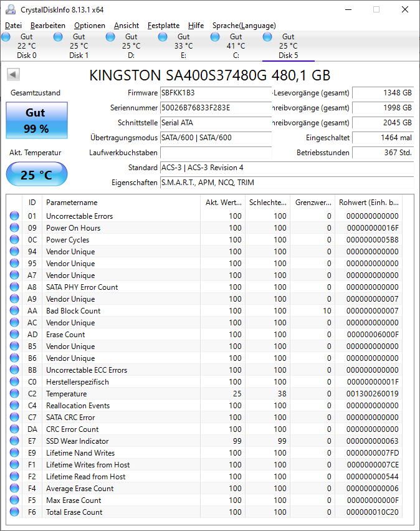The width and height of the screenshot is (420, 531).
Task: Click the Eingeschaltet value 1464 mal
Action: tap(383, 138)
